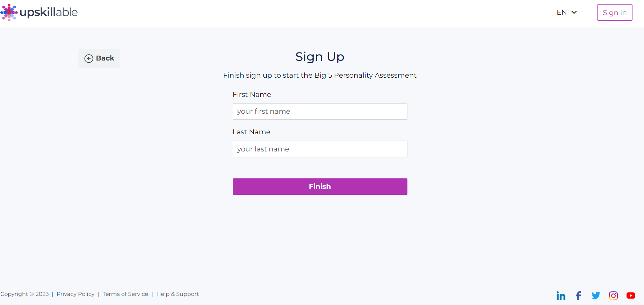Screen dimensions: 644x305
Task: Go back using the Back button label
Action: (105, 58)
